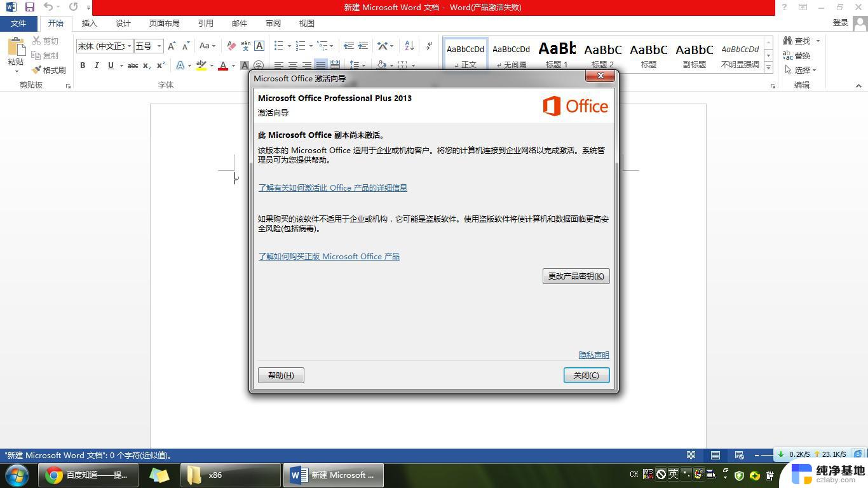
Task: Click the Find (查找) binoculars icon
Action: coord(788,41)
